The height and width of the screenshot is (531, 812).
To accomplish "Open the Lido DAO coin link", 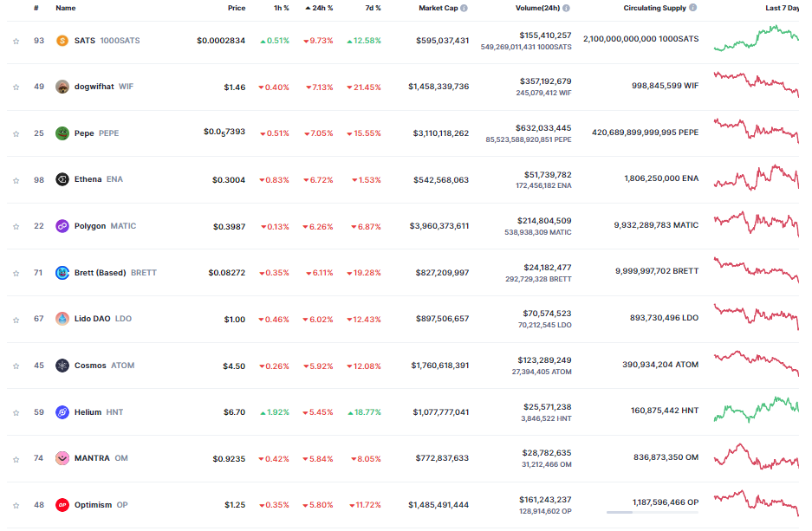I will (102, 318).
